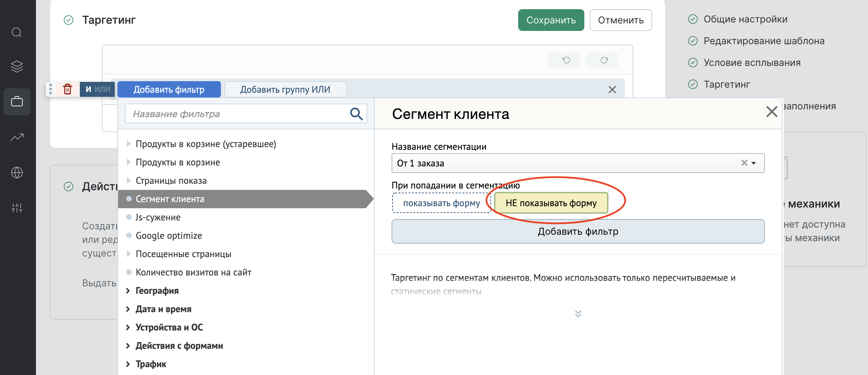Select показывать форму option
The width and height of the screenshot is (868, 375).
(441, 203)
